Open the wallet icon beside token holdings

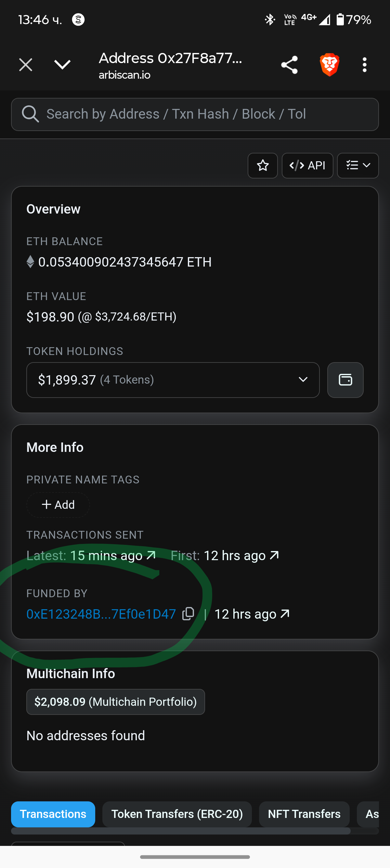(345, 380)
